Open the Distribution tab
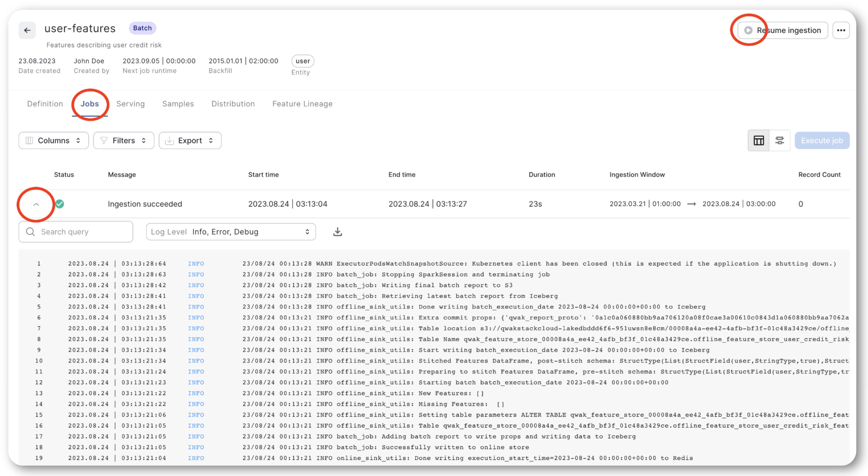This screenshot has height=476, width=868. [233, 104]
